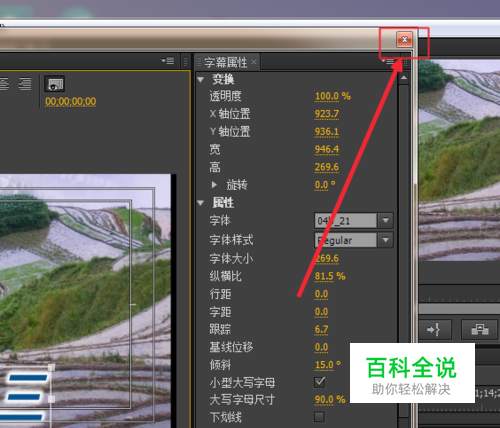
Task: Click the 字距 value 0.0
Action: tap(321, 312)
